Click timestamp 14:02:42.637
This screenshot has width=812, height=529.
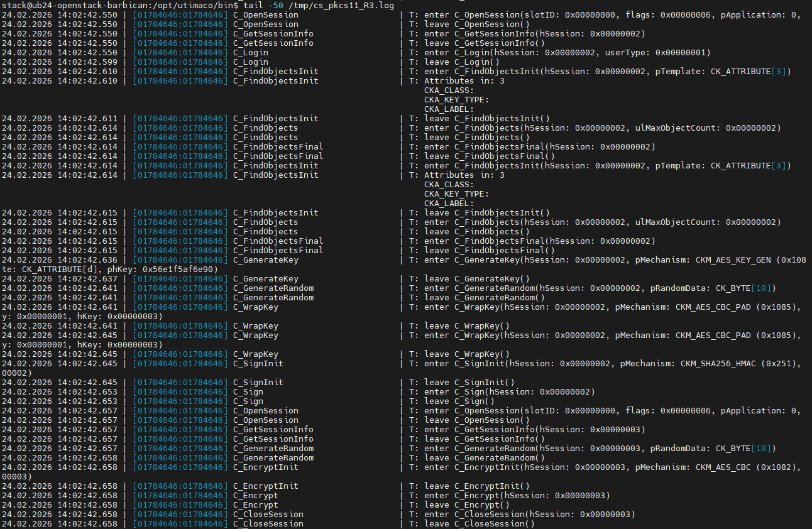87,279
